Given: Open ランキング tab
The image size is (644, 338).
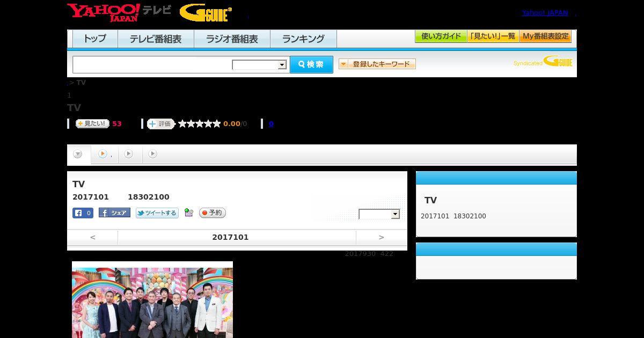Looking at the screenshot, I should pos(303,39).
